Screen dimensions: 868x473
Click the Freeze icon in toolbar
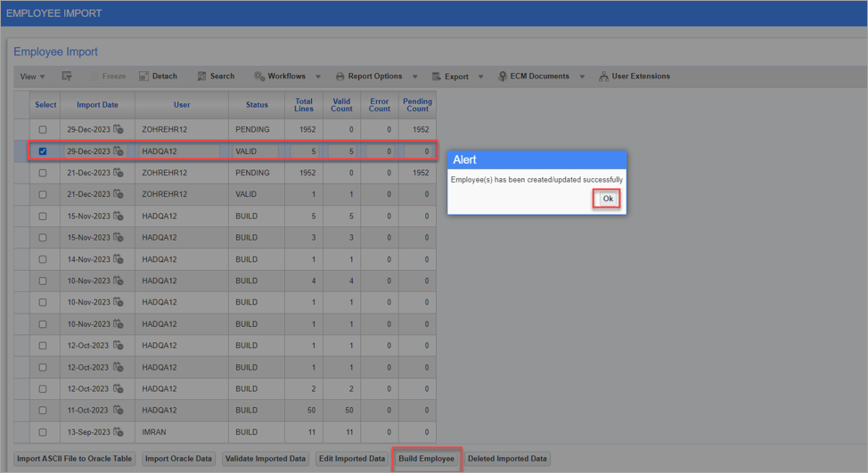click(x=94, y=77)
